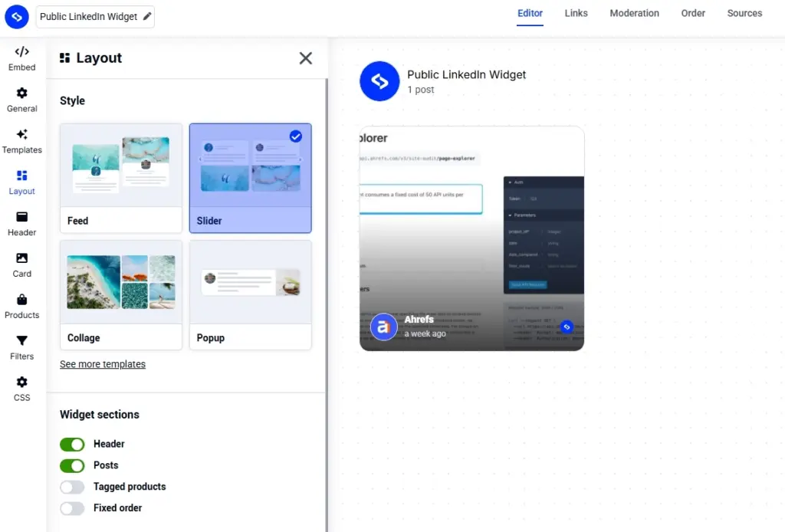Switch to the Moderation tab
Viewport: 785px width, 532px height.
point(634,13)
